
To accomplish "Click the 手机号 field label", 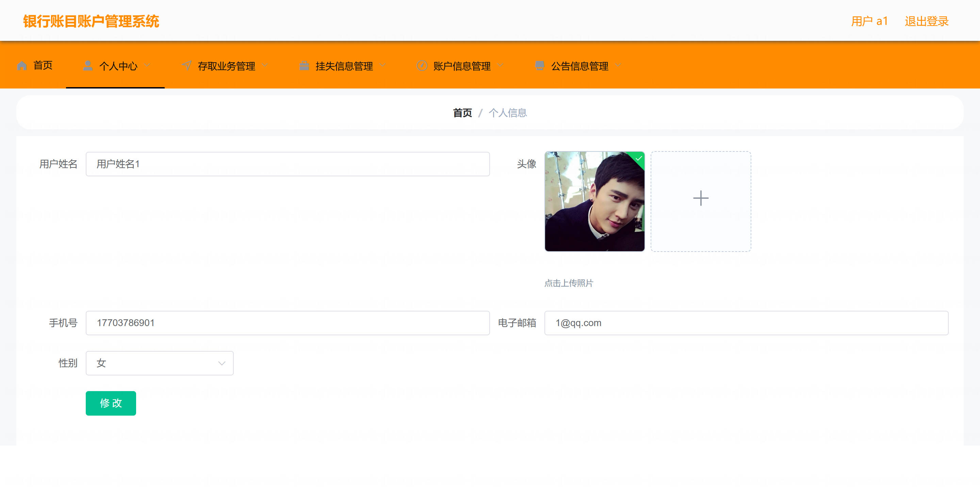I will click(x=63, y=323).
